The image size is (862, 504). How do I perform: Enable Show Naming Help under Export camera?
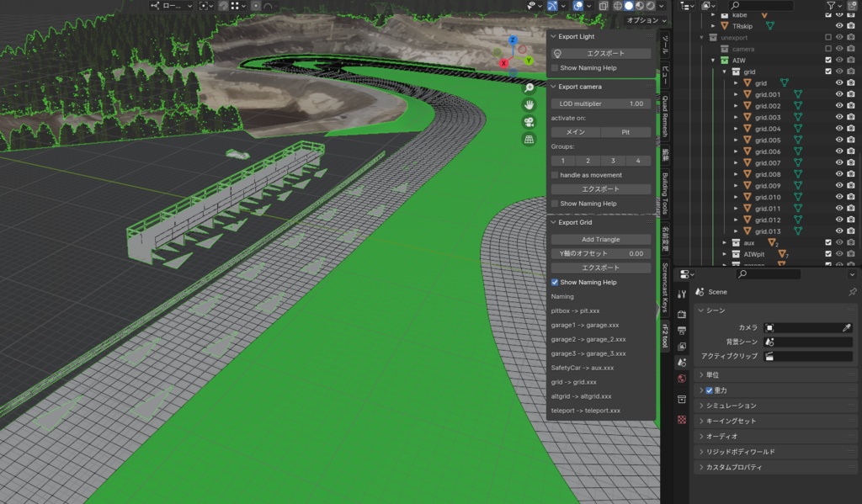point(555,204)
